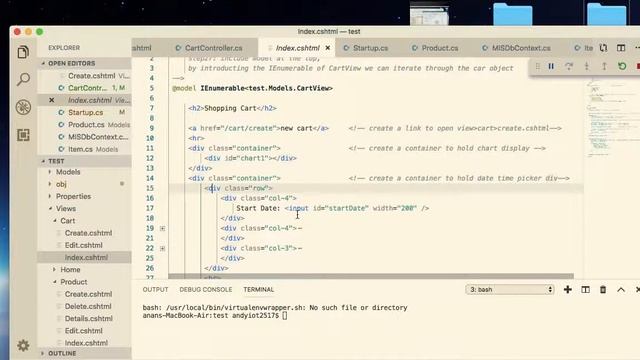The height and width of the screenshot is (360, 640).
Task: Expand the Outline section
Action: tap(43, 353)
